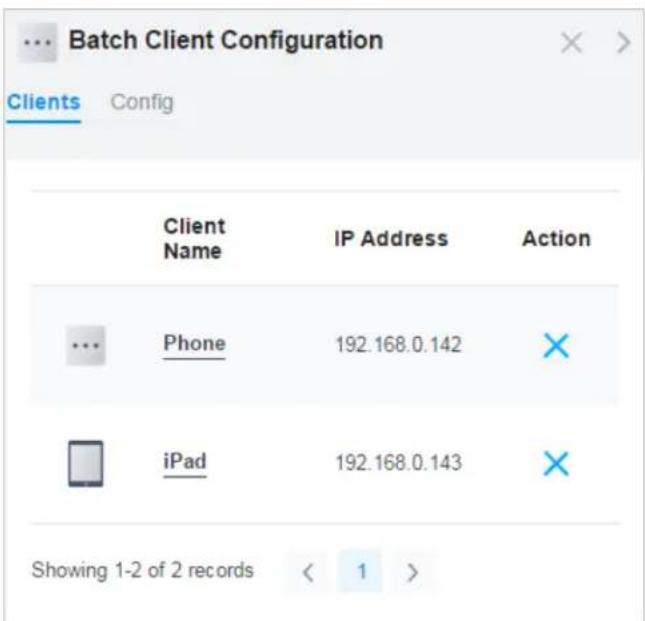645x621 pixels.
Task: Click the iPad tablet device icon
Action: (x=86, y=463)
